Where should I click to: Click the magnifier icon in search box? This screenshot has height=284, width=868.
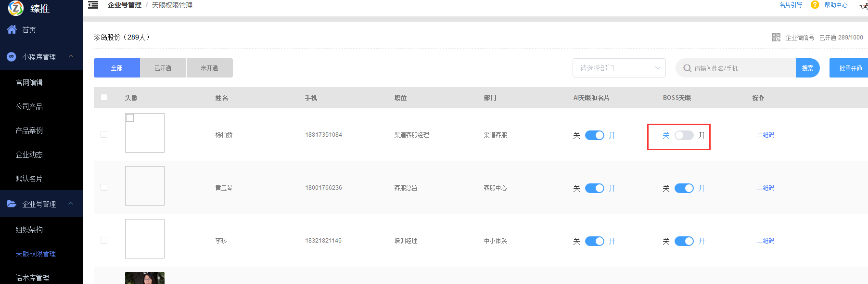pyautogui.click(x=687, y=68)
